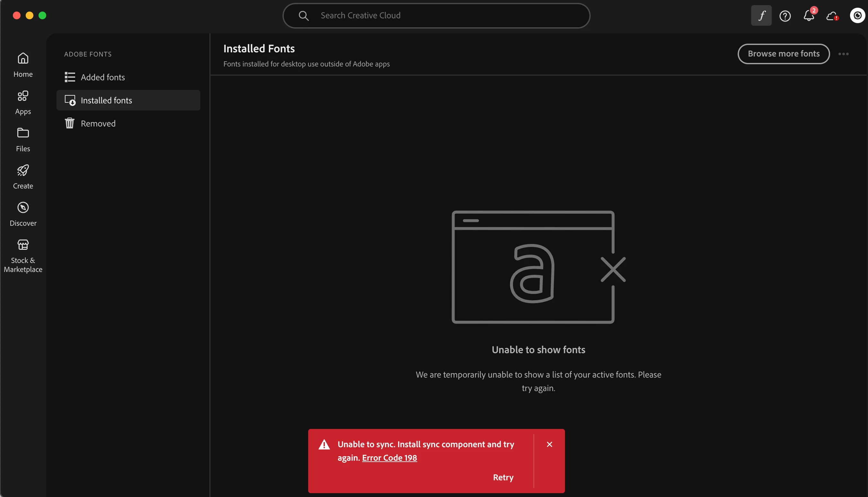Click the Search Creative Cloud field
Image resolution: width=868 pixels, height=497 pixels.
tap(436, 16)
